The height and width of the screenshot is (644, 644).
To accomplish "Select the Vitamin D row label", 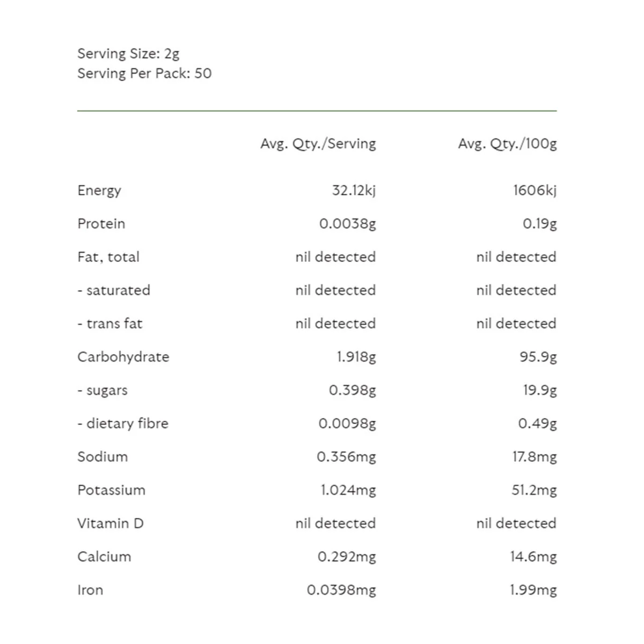I will (111, 523).
